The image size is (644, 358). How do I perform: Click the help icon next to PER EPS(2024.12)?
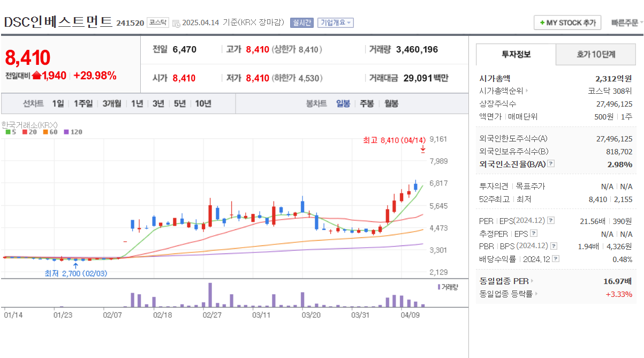coord(551,221)
